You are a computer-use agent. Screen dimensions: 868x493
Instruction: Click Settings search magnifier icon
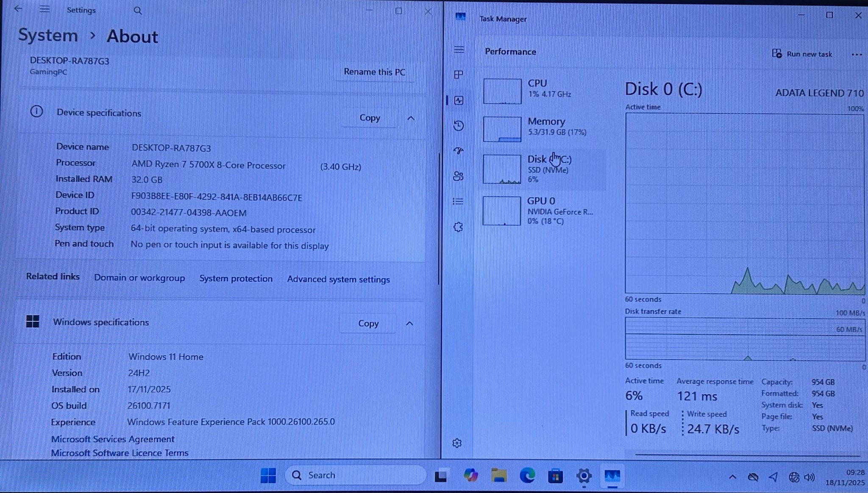(x=138, y=11)
